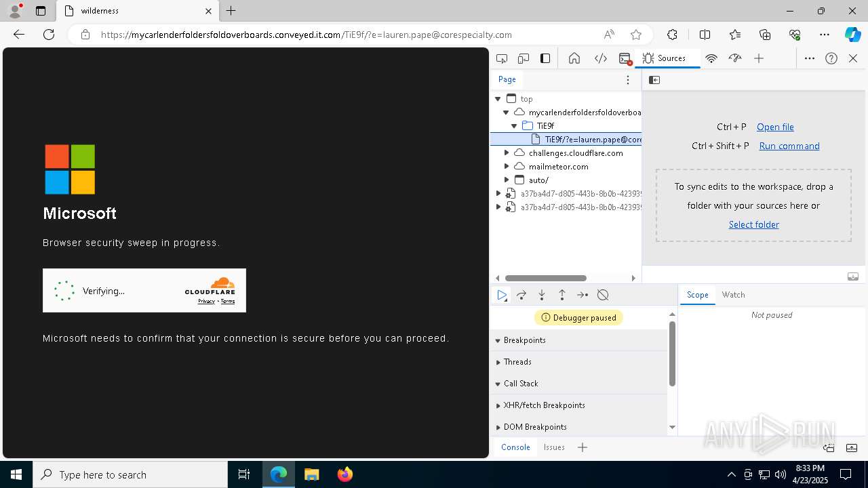The image size is (868, 488).
Task: Open DevTools help question mark icon
Action: pyautogui.click(x=831, y=58)
